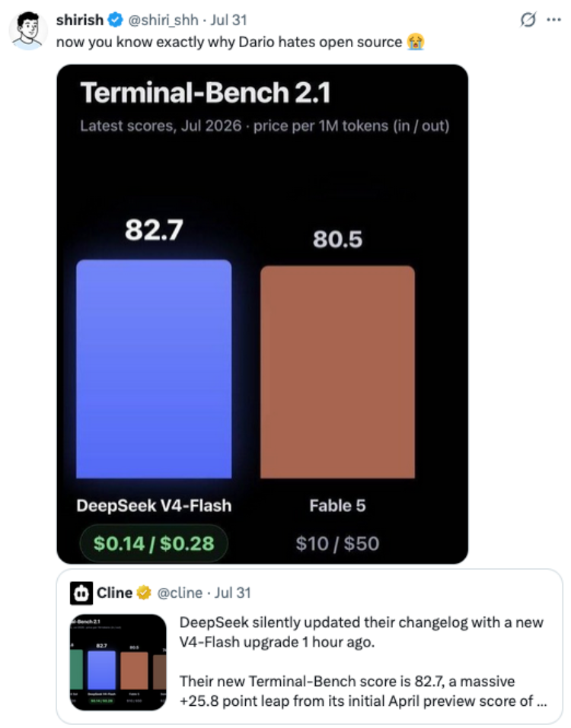Open the Jul 31 timestamp of shirish's tweet
This screenshot has height=728, width=571.
[x=228, y=20]
